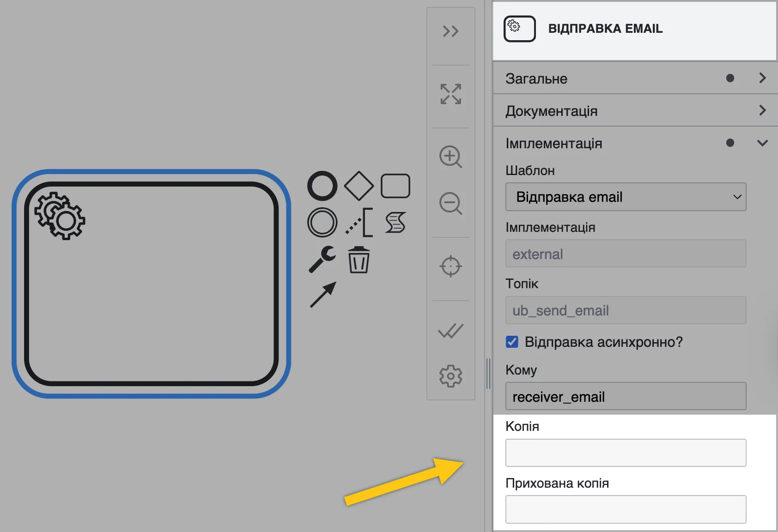Image resolution: width=778 pixels, height=532 pixels.
Task: Zoom in with magnifier plus icon
Action: pos(450,157)
